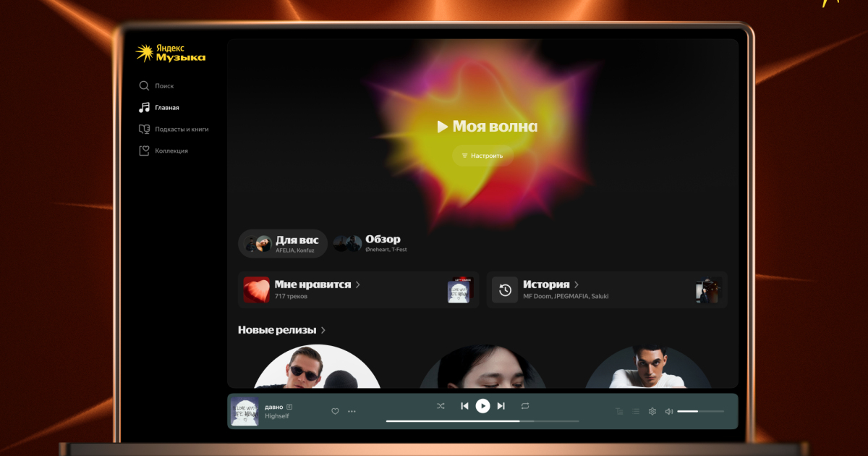Expand Мне нравится playlist chevron

[358, 285]
